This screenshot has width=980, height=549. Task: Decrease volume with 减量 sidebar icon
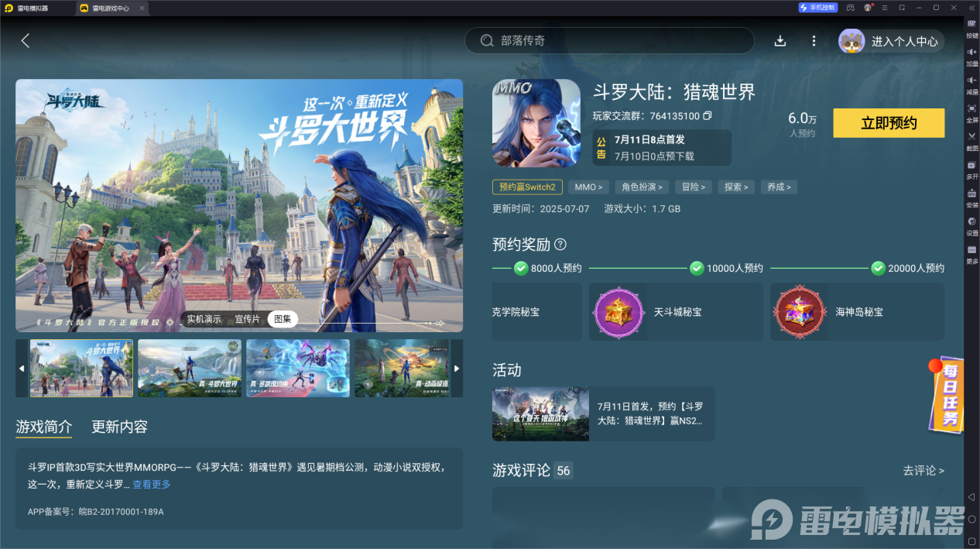click(x=972, y=85)
